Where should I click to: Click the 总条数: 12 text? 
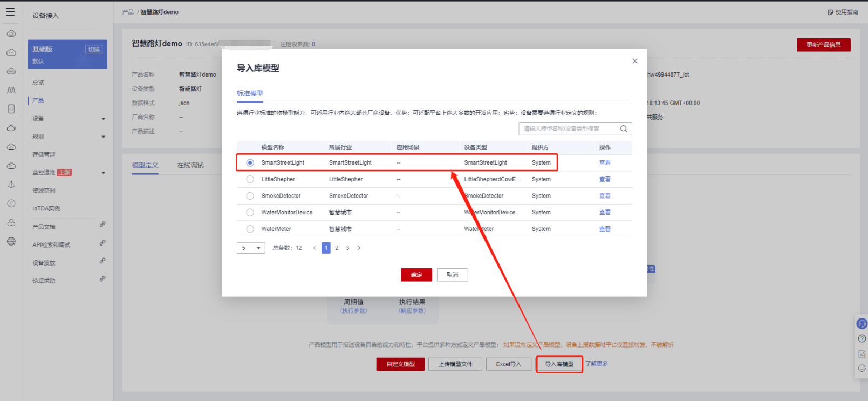coord(288,248)
